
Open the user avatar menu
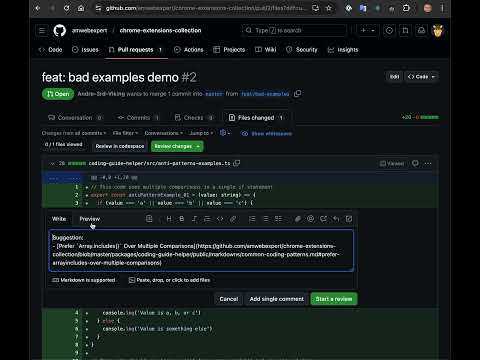(438, 31)
